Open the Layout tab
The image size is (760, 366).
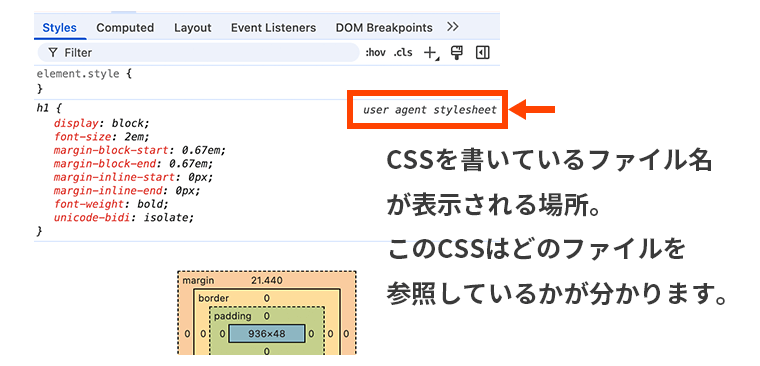pos(193,28)
